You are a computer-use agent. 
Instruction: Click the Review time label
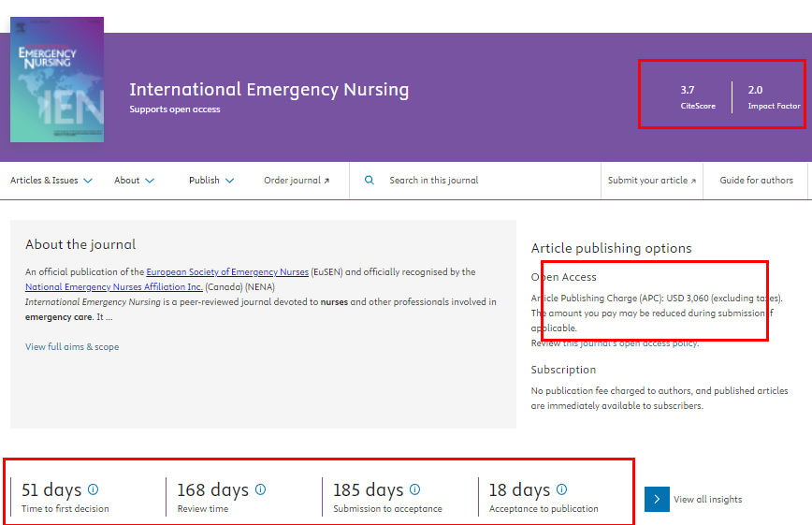tap(203, 509)
